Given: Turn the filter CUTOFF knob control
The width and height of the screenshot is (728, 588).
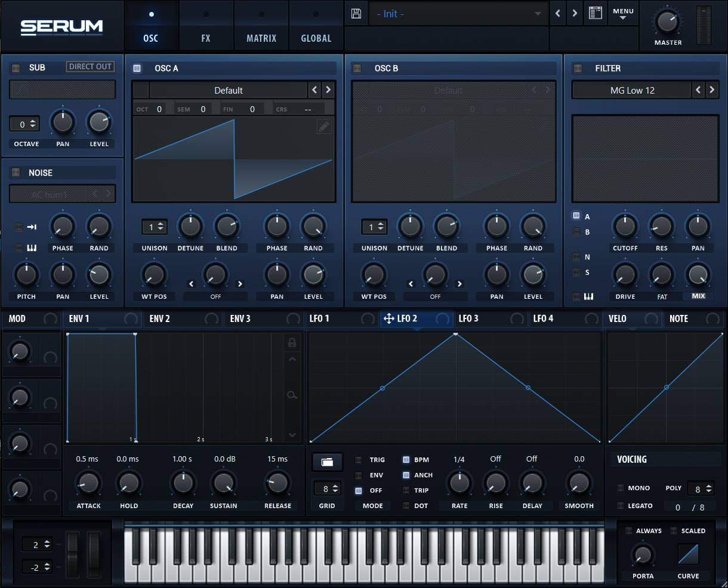Looking at the screenshot, I should pos(625,227).
